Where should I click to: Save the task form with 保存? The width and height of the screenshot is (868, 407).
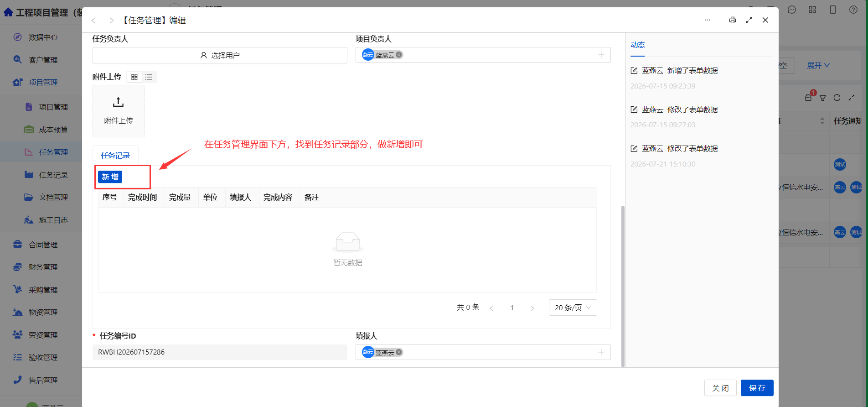[x=757, y=388]
